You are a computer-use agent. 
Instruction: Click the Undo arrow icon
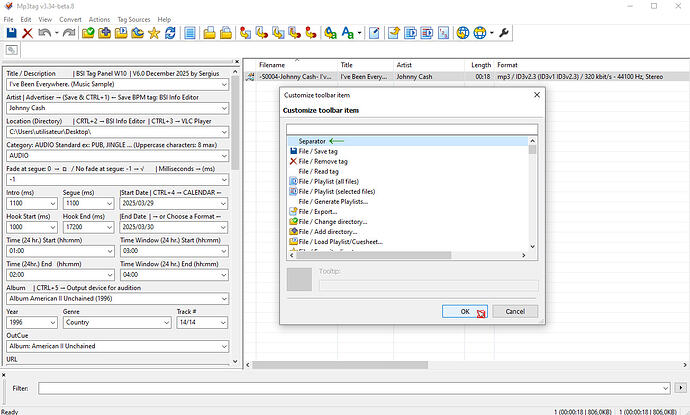tap(44, 33)
